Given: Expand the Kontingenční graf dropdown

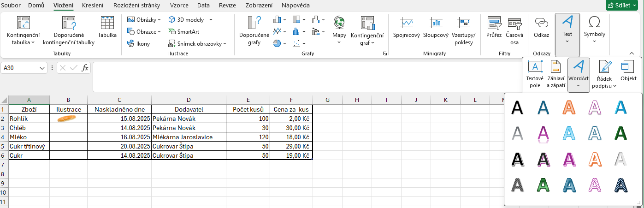Looking at the screenshot, I should coord(372,42).
